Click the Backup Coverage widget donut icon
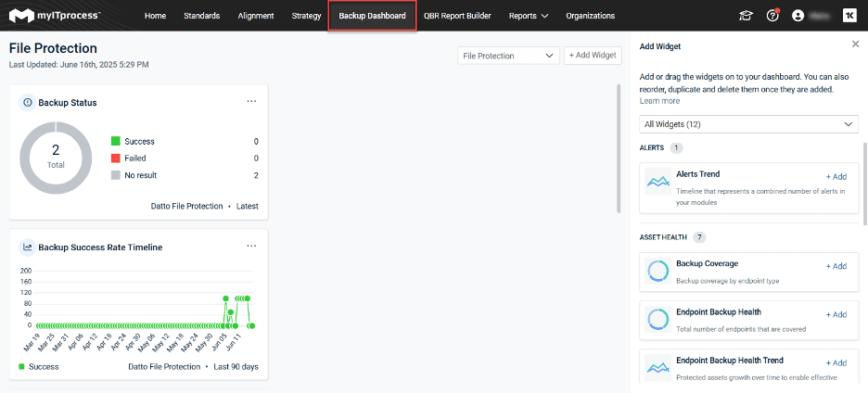The height and width of the screenshot is (393, 868). coord(657,271)
